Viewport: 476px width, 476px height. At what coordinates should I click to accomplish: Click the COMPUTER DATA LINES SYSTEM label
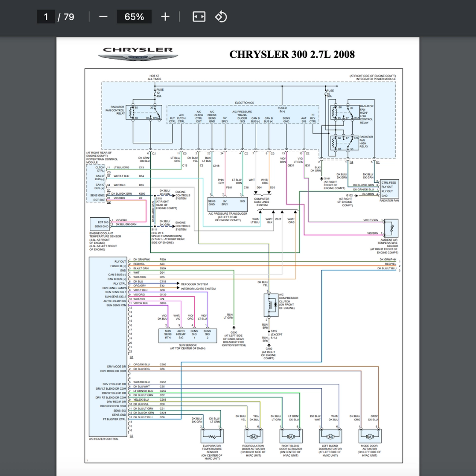pos(262,202)
